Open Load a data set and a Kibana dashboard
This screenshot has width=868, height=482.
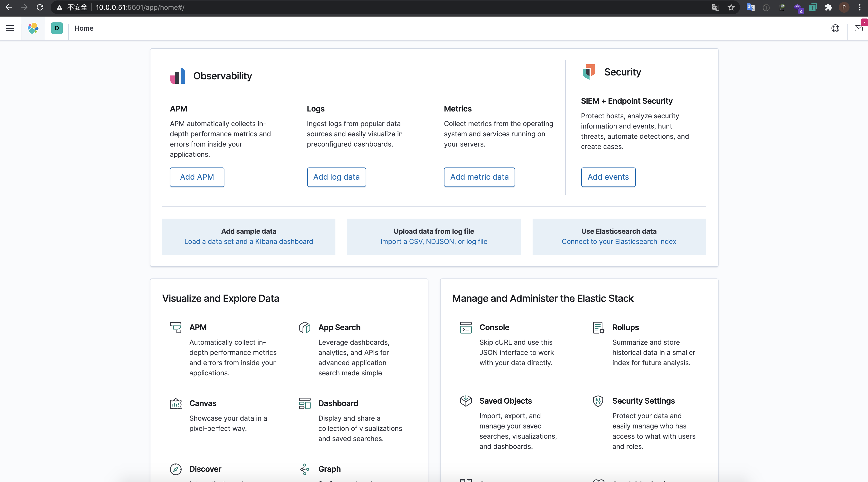click(249, 242)
